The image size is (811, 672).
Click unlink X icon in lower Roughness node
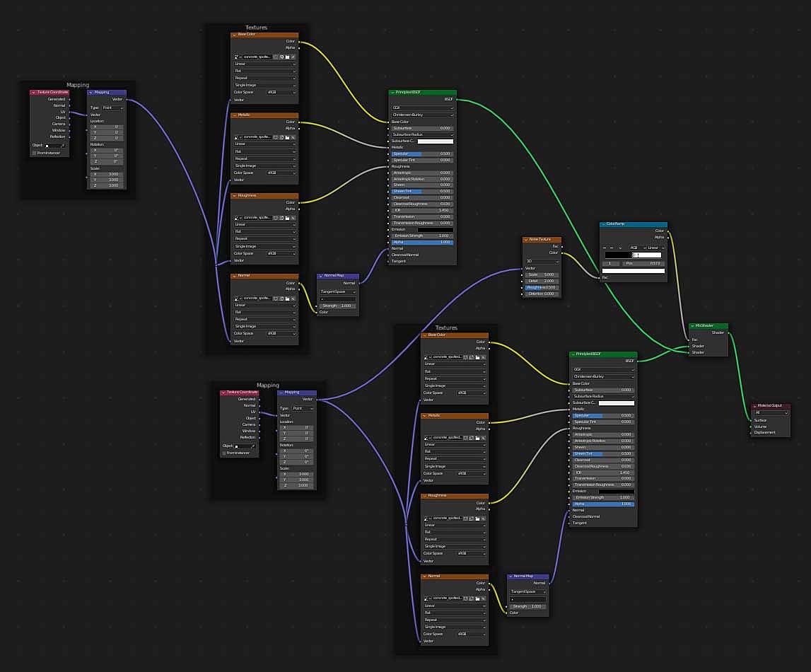click(x=484, y=519)
